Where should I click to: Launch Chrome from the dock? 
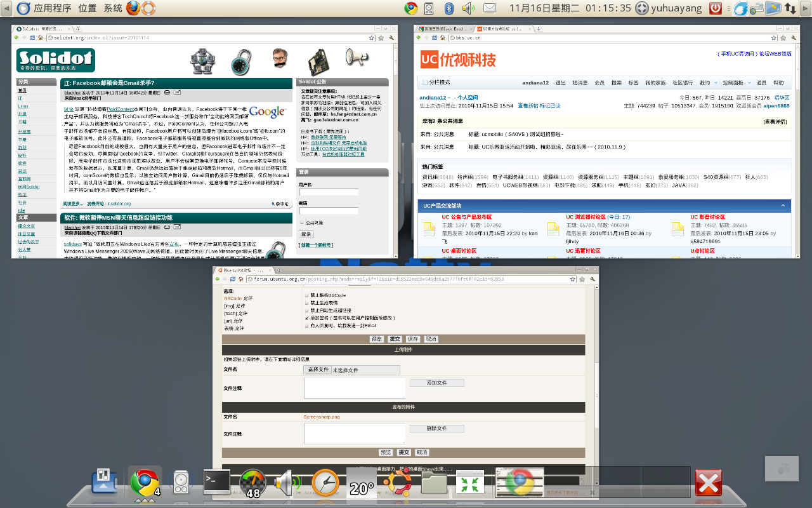tap(144, 483)
